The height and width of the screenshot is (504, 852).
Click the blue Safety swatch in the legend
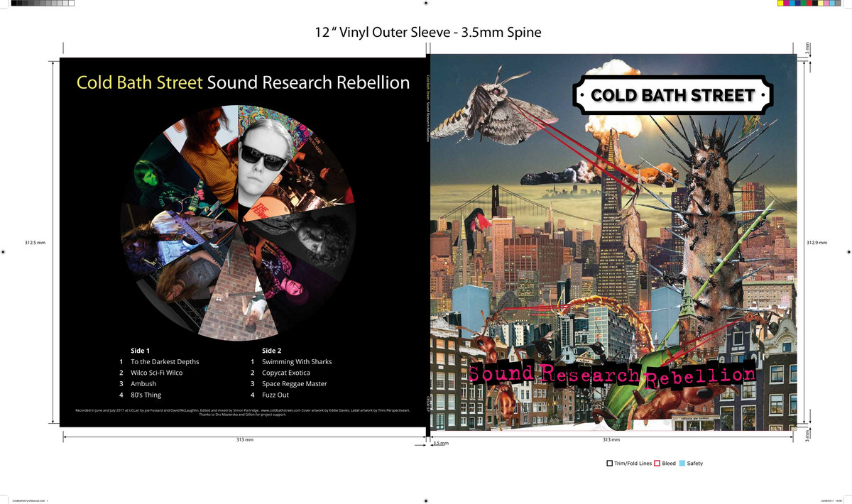(x=682, y=464)
